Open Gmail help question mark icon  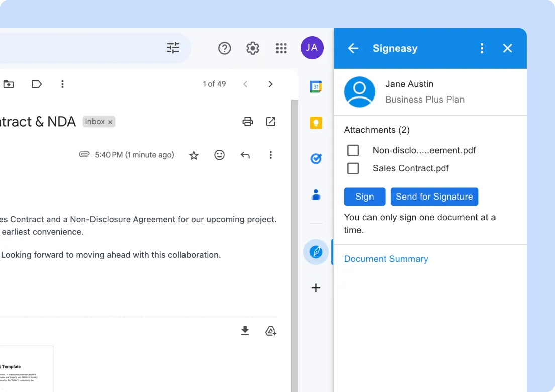(224, 48)
